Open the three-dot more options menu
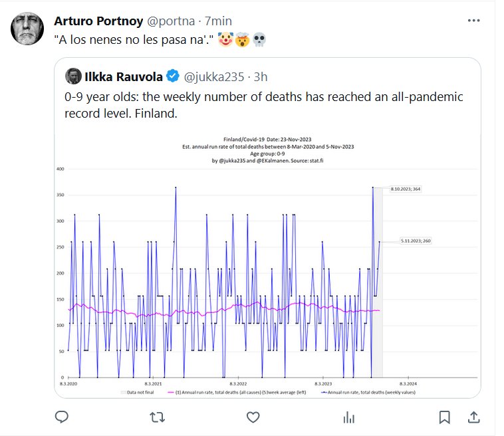Image resolution: width=504 pixels, height=436 pixels. coord(473,21)
